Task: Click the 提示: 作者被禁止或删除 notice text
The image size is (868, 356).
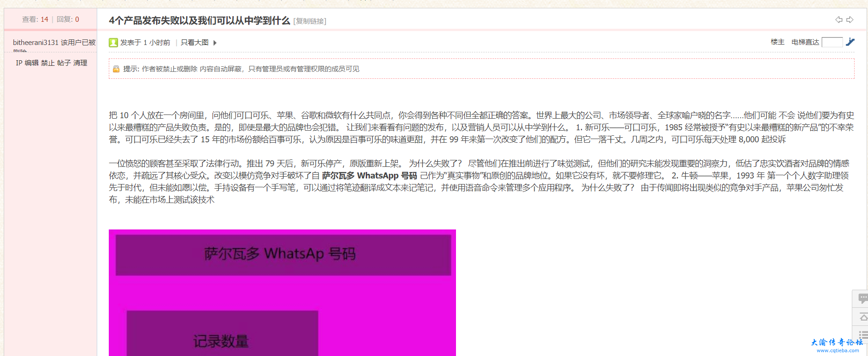Action: pos(241,69)
